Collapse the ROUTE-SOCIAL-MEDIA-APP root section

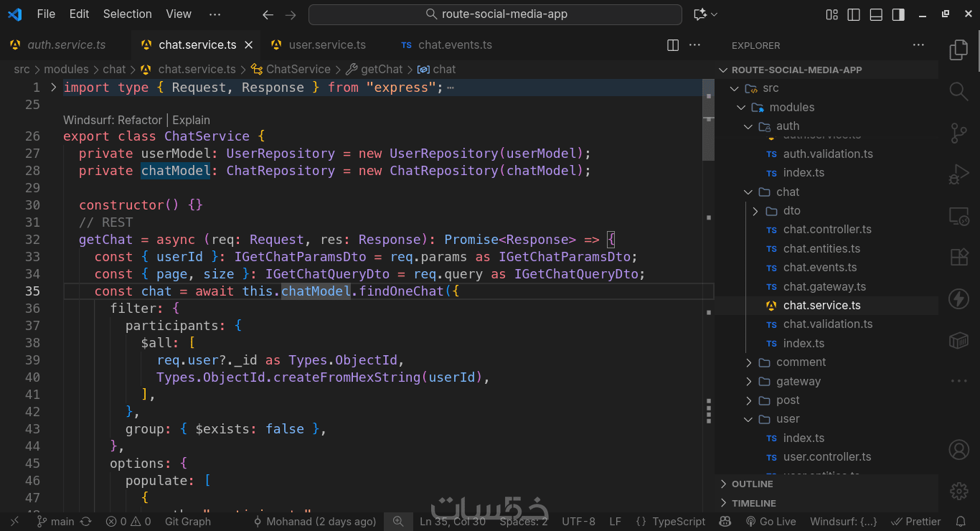[x=723, y=70]
